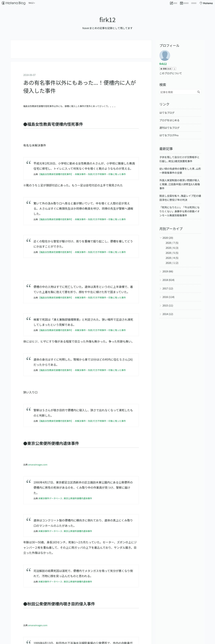Expand the 2019 archive chevron
This screenshot has width=215, height=644.
pos(160,271)
